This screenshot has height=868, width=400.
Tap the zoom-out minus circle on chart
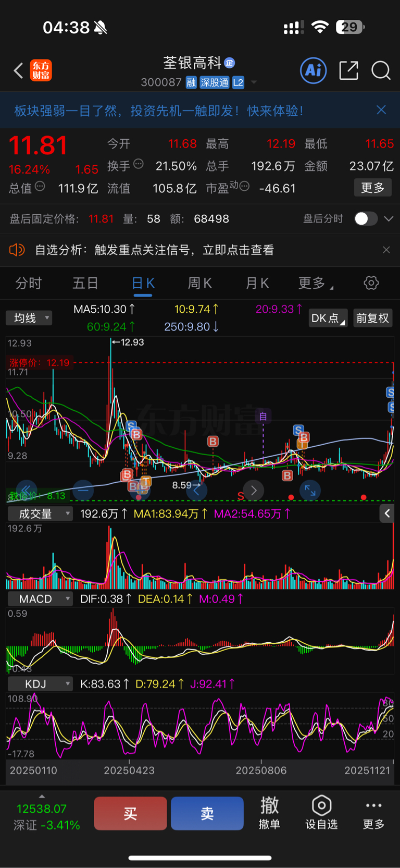83,490
